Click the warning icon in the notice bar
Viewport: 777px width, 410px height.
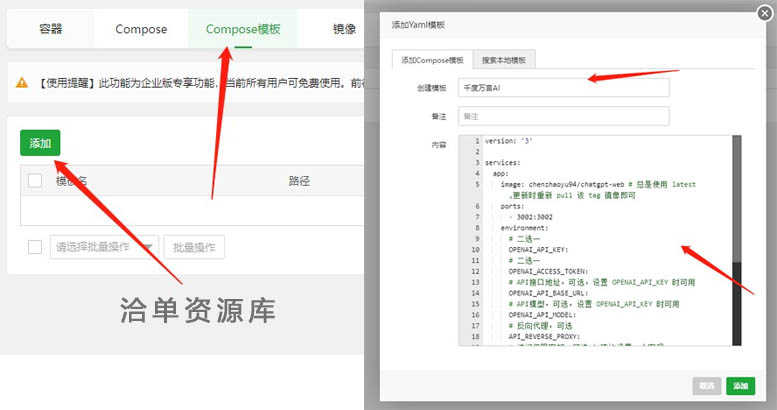tap(22, 83)
